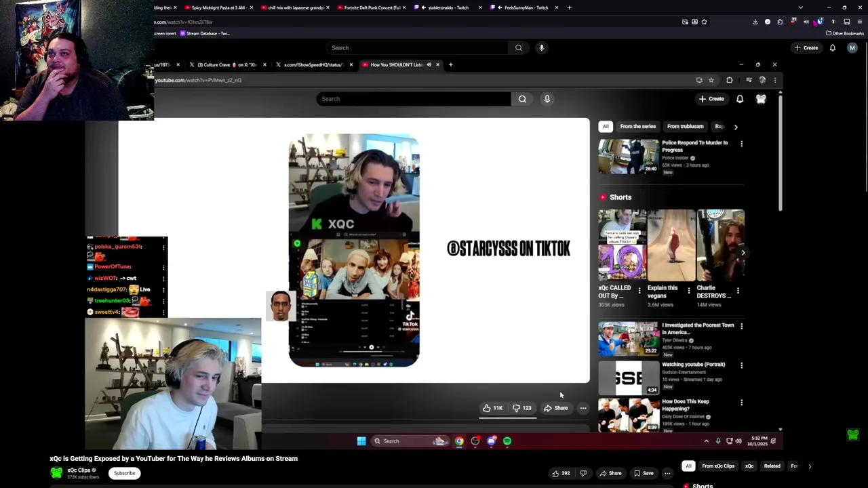Bookmark this page with the star icon
This screenshot has height=488, width=868.
(705, 22)
